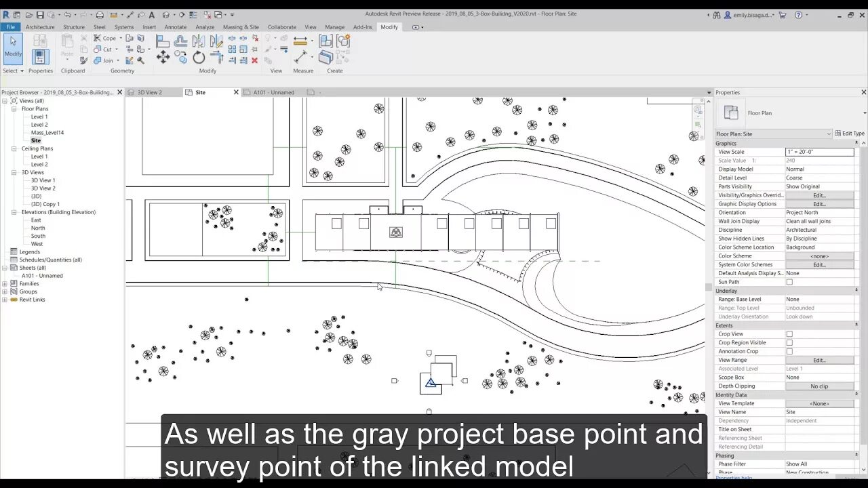The image size is (868, 488).
Task: Click Edit button for Graphic Display Options
Action: (819, 204)
